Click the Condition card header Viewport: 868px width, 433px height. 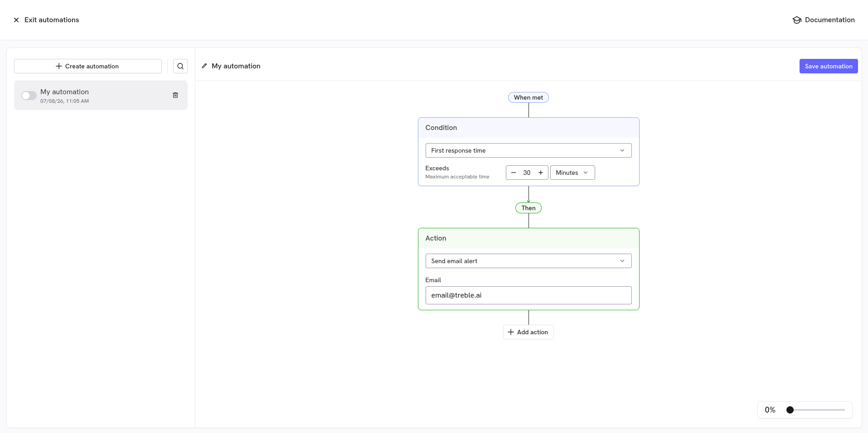coord(529,128)
